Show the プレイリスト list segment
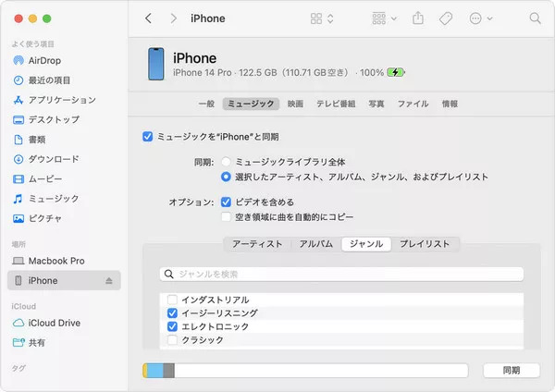Image resolution: width=555 pixels, height=392 pixels. point(425,244)
